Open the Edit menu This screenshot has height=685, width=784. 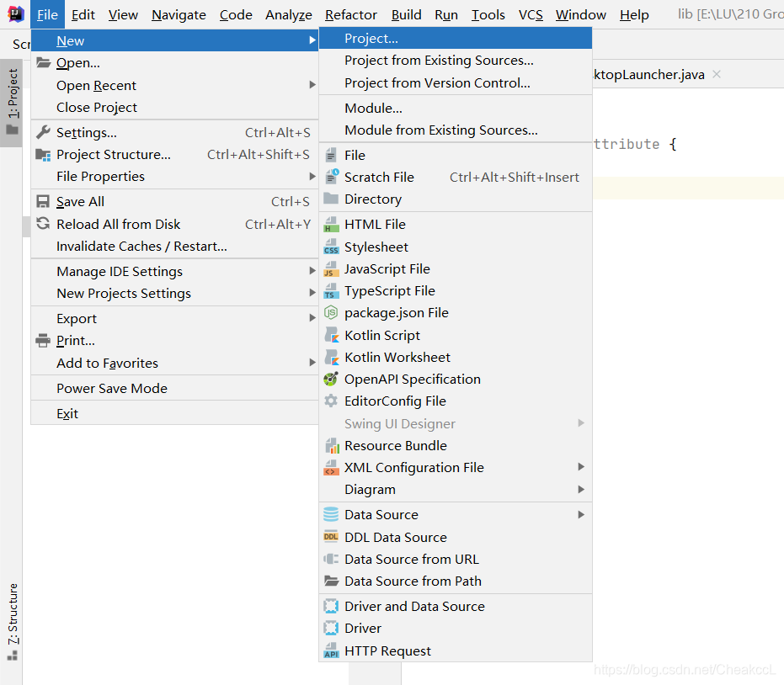click(83, 15)
